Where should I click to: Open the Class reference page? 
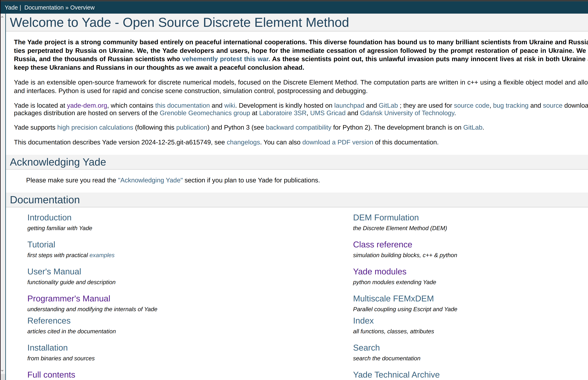[x=382, y=245]
